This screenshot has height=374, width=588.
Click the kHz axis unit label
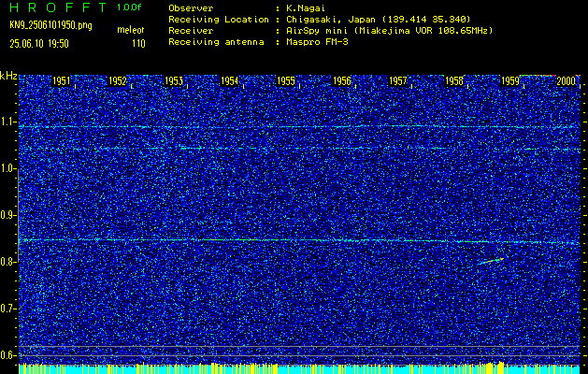pos(8,76)
